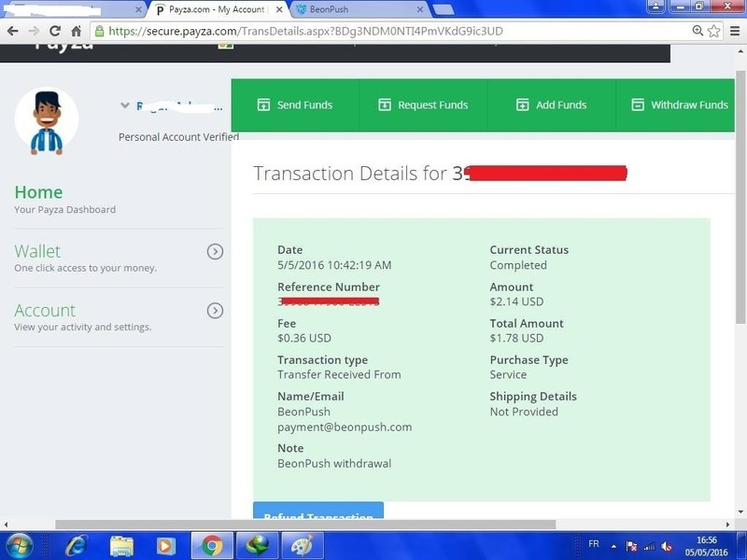Click the Transfer Received From text
Screen dimensions: 747x560
[339, 375]
